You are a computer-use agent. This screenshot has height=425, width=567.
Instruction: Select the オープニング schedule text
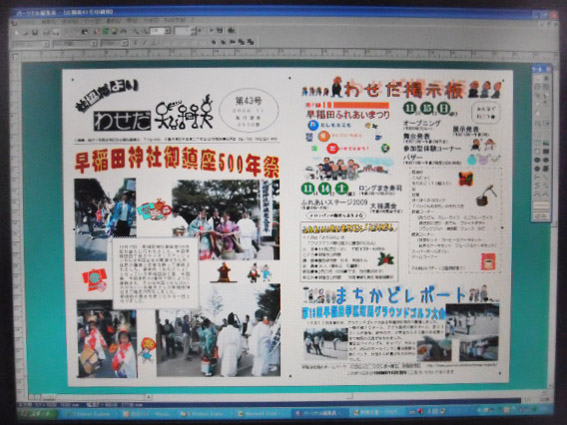tap(422, 123)
